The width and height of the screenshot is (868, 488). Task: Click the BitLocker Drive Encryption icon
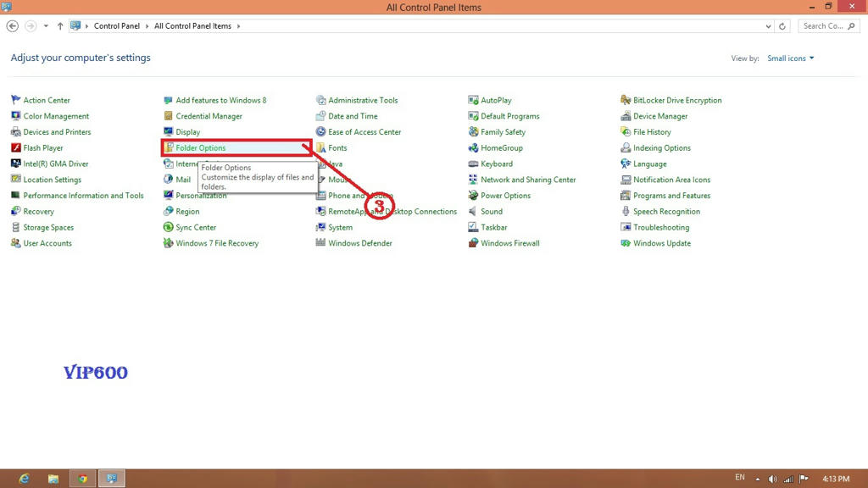pos(626,100)
